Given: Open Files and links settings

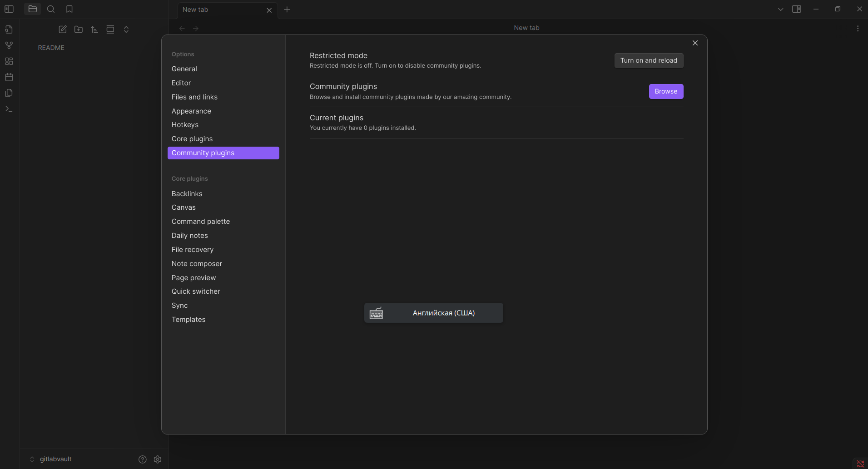Looking at the screenshot, I should [x=223, y=97].
